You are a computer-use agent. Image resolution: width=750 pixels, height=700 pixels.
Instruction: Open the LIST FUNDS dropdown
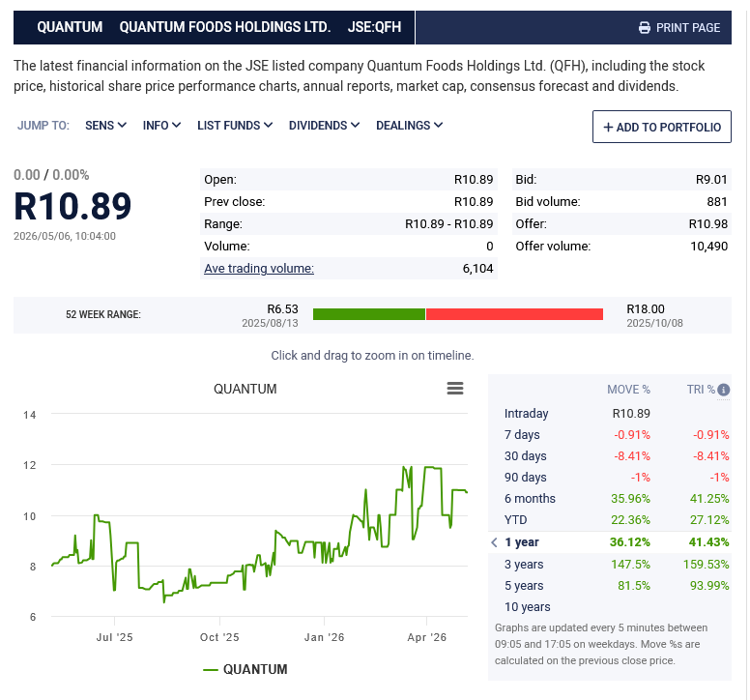click(x=235, y=126)
